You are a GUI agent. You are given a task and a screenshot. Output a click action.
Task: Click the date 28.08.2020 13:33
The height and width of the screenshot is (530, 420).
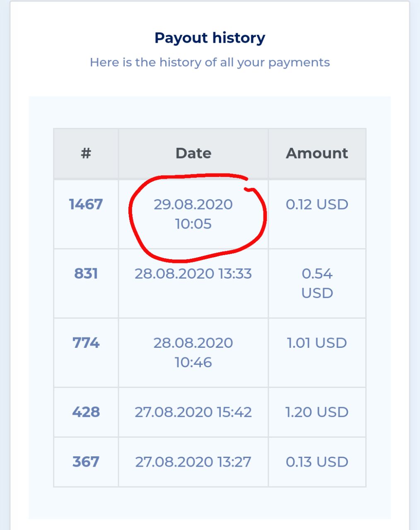193,273
